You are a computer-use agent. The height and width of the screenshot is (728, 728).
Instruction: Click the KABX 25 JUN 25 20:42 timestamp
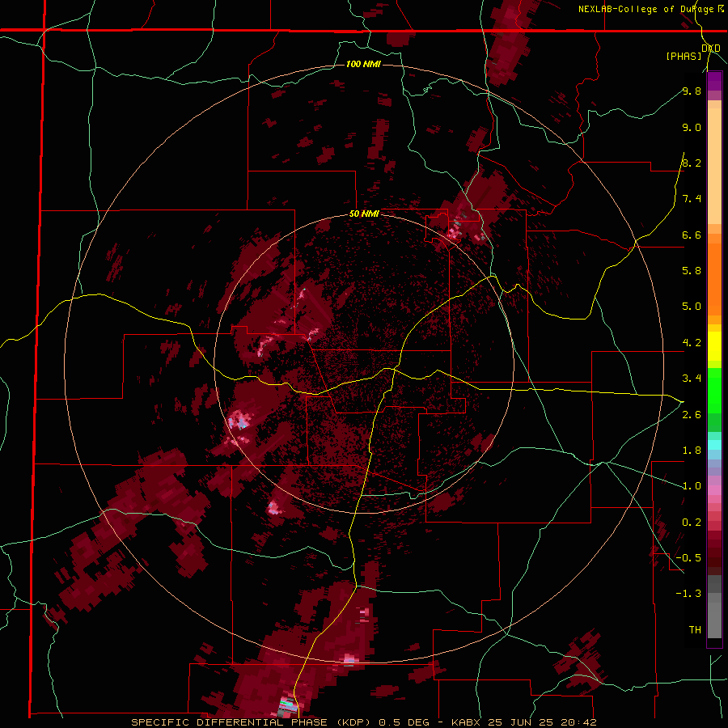523,722
